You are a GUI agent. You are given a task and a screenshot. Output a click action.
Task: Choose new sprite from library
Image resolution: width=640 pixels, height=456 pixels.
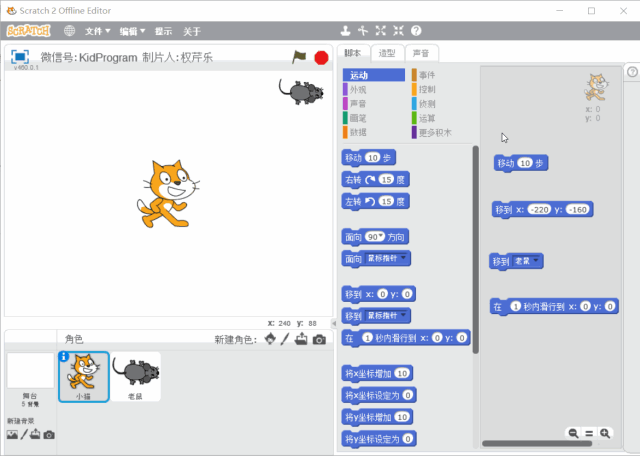pos(270,339)
